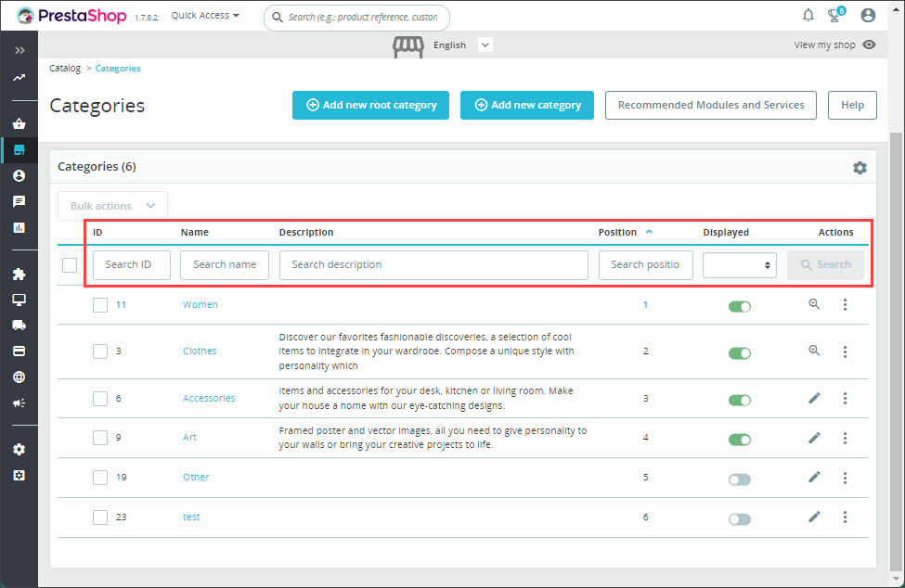This screenshot has width=905, height=588.
Task: Toggle displayed switch for Women
Action: pyautogui.click(x=740, y=307)
